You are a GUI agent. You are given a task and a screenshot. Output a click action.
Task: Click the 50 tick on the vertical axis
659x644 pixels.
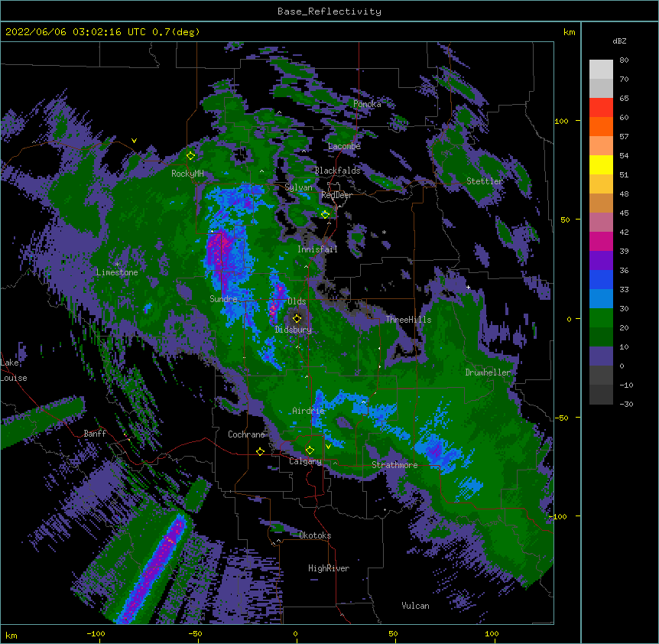[565, 220]
